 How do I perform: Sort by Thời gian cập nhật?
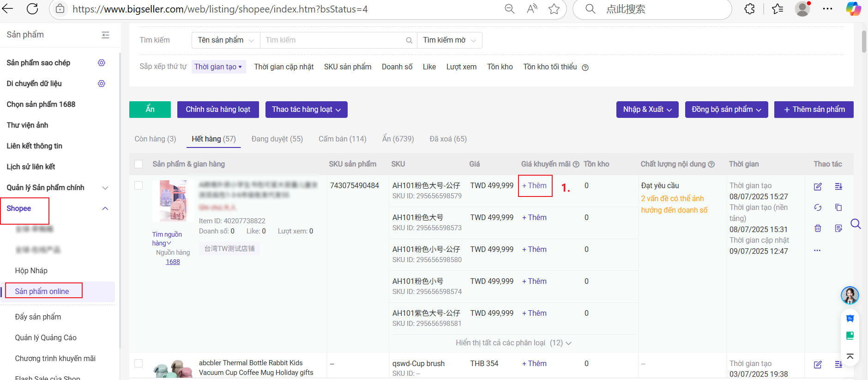284,67
